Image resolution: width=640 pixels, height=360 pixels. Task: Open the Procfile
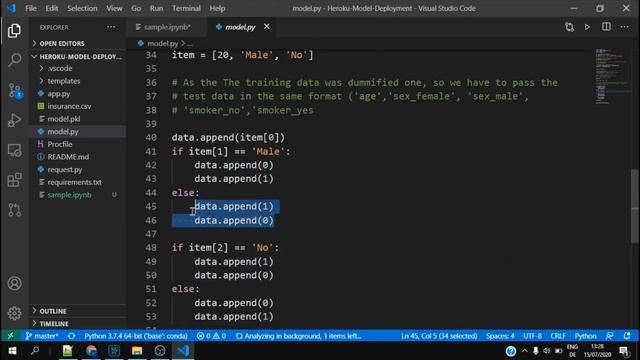tap(78, 144)
